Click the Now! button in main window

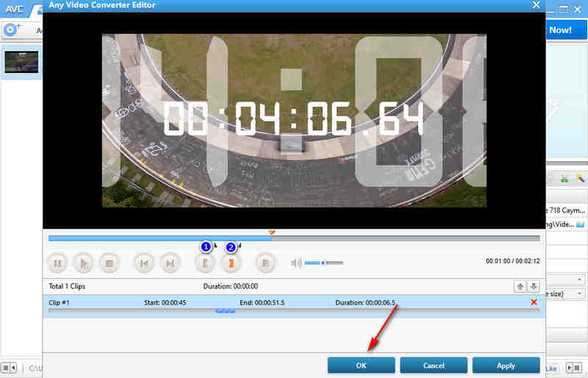pos(566,30)
